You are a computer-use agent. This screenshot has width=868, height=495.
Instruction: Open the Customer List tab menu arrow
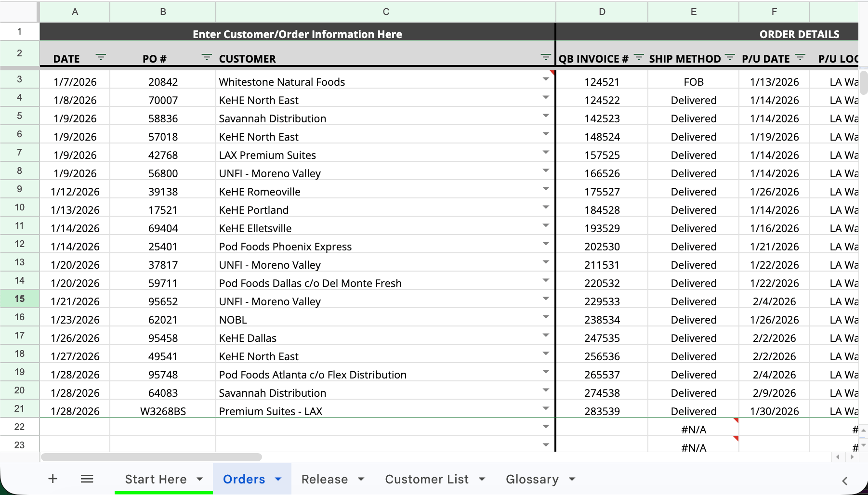[x=482, y=479]
